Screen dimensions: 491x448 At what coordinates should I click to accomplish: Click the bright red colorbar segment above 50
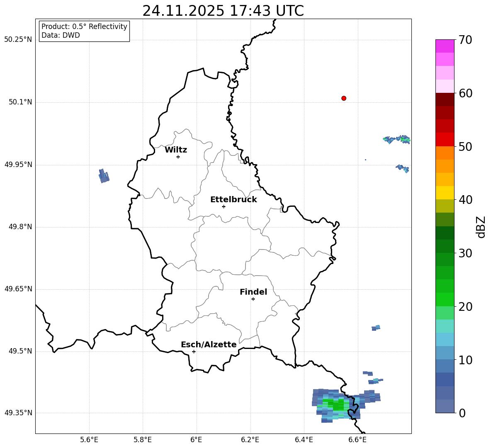pos(445,140)
